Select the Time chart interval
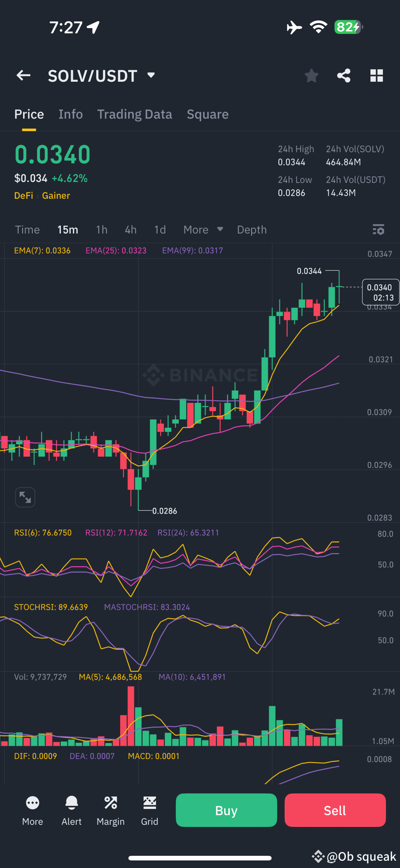Screen dimensions: 400x868 pyautogui.click(x=28, y=230)
